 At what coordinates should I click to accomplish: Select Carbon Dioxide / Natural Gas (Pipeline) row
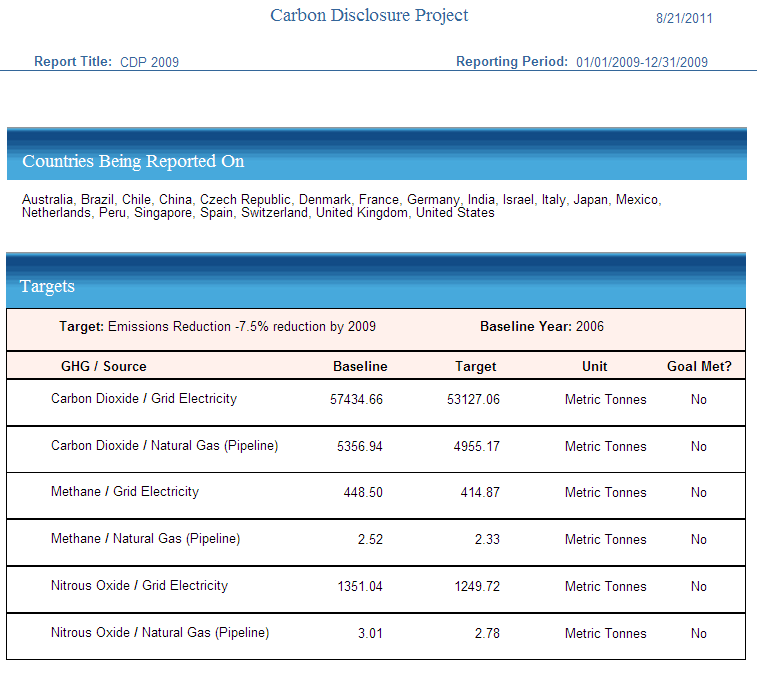click(376, 449)
